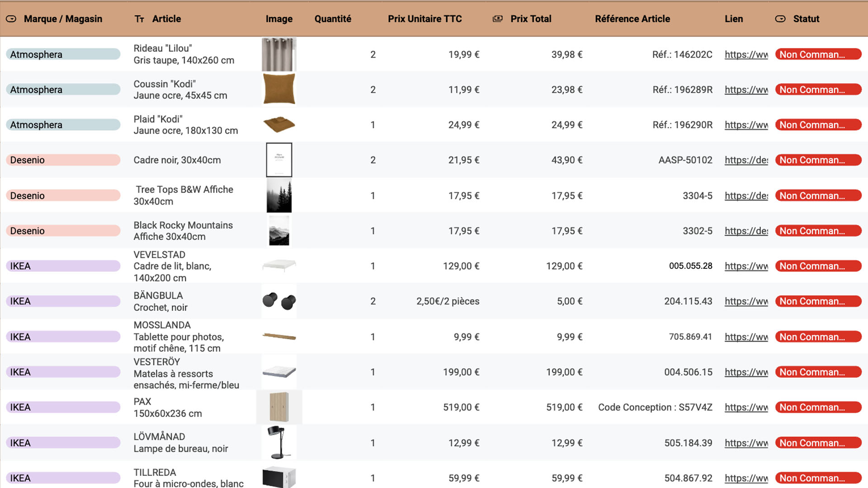The height and width of the screenshot is (488, 868).
Task: Select the total price 43,90 €
Action: 567,160
